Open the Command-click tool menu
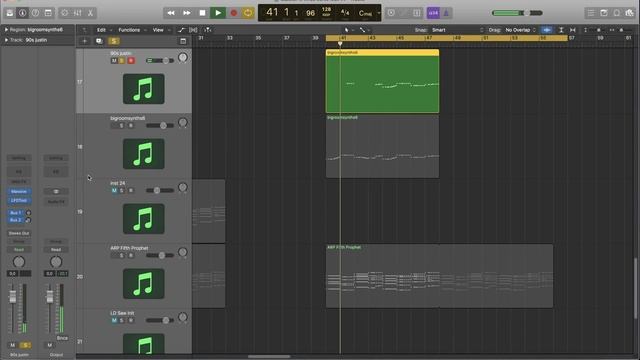640x360 pixels. click(x=364, y=30)
